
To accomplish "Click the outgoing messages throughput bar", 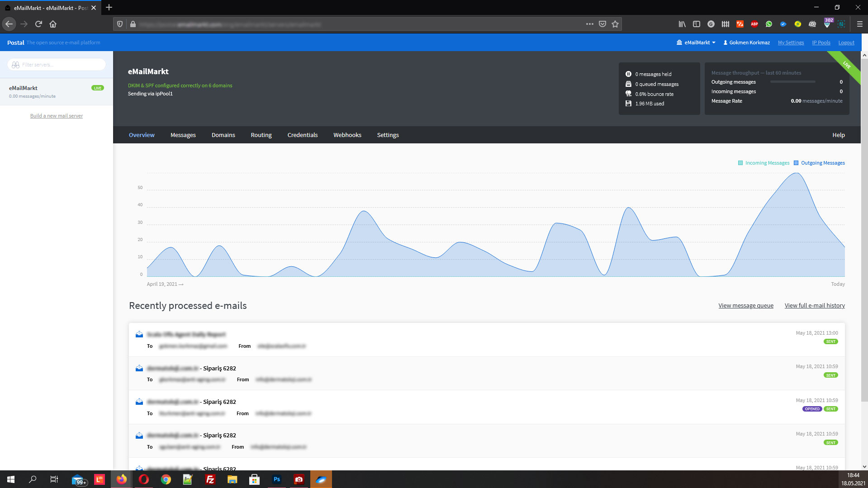I will 793,82.
